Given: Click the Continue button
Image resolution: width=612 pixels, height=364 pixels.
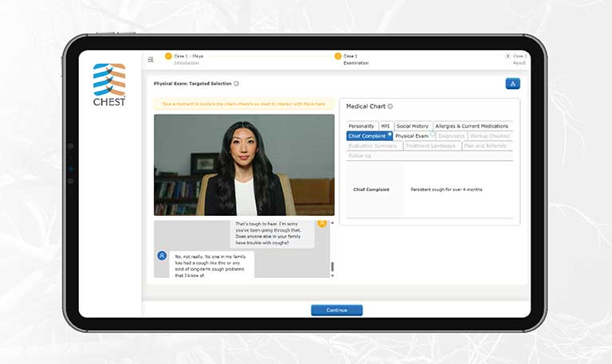Looking at the screenshot, I should click(337, 310).
